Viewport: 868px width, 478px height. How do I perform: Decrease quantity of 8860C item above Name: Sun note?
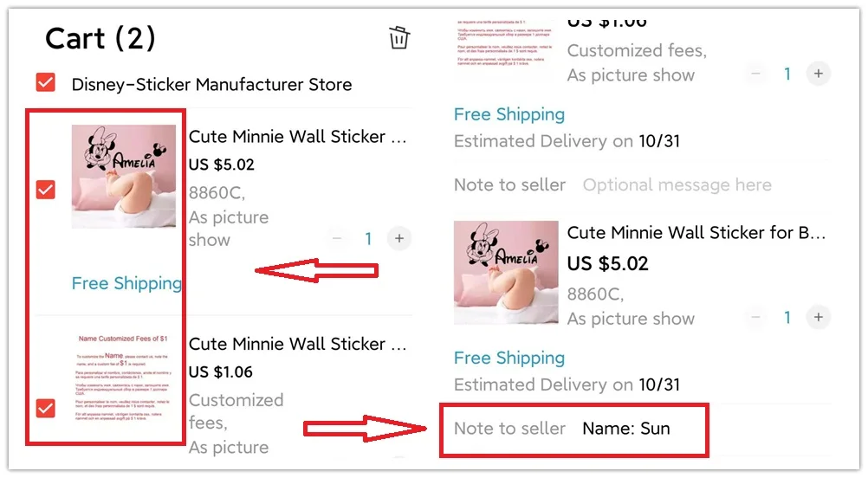coord(756,318)
